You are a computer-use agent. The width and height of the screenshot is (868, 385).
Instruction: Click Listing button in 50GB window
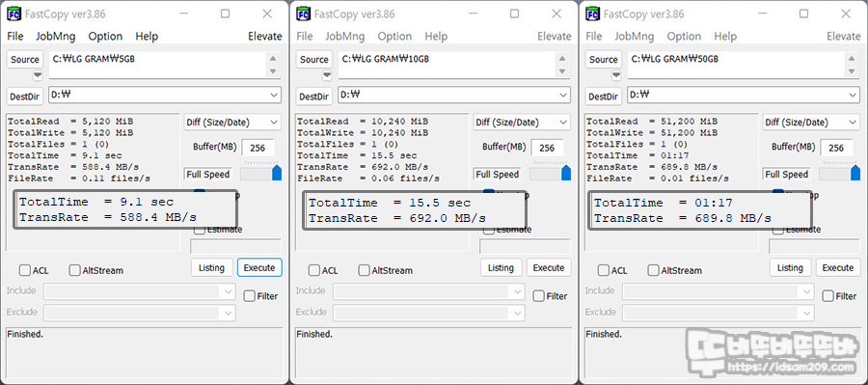791,267
